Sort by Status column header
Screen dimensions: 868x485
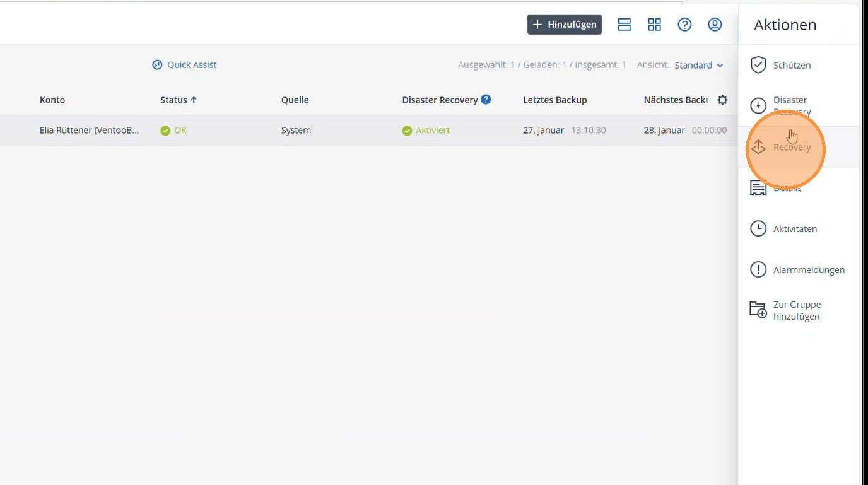[x=179, y=100]
